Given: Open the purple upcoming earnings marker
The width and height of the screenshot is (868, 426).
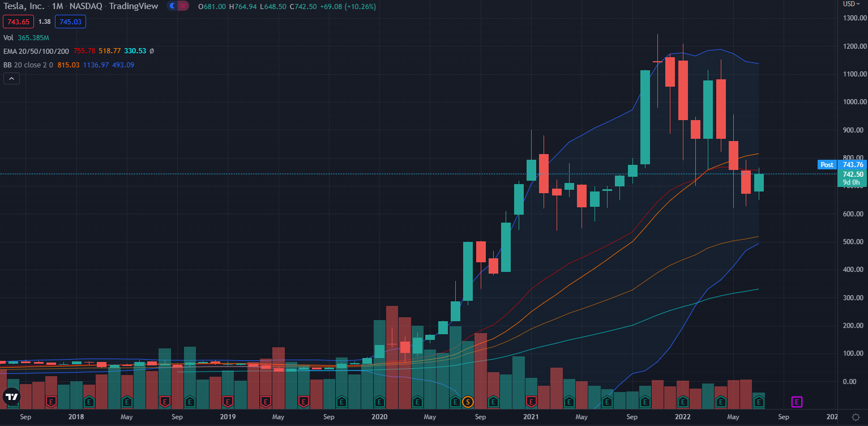Looking at the screenshot, I should (x=797, y=402).
